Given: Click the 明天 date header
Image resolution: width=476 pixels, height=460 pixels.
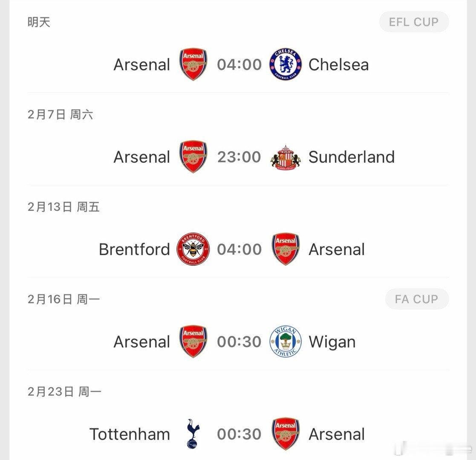Looking at the screenshot, I should (x=39, y=22).
